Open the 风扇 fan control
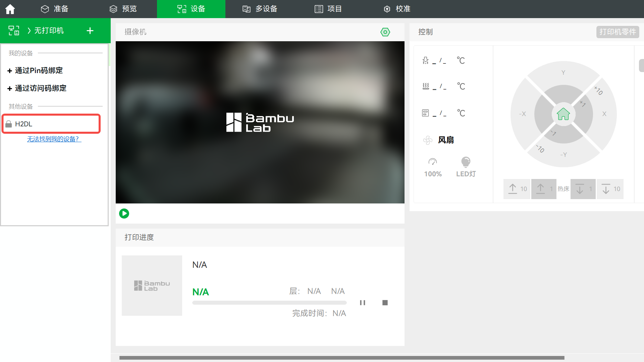This screenshot has width=644, height=362. point(438,140)
